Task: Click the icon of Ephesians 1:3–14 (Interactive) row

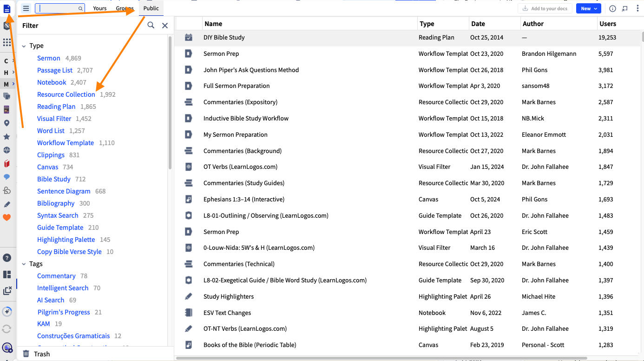Action: click(188, 199)
